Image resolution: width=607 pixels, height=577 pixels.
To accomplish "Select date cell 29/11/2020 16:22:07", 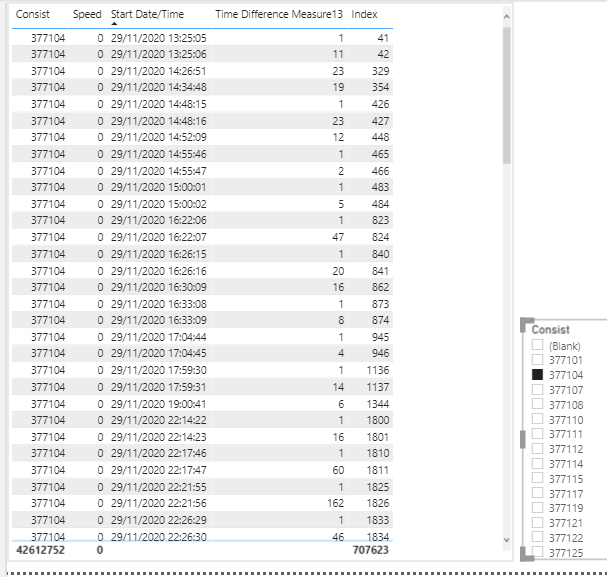I will tap(159, 237).
